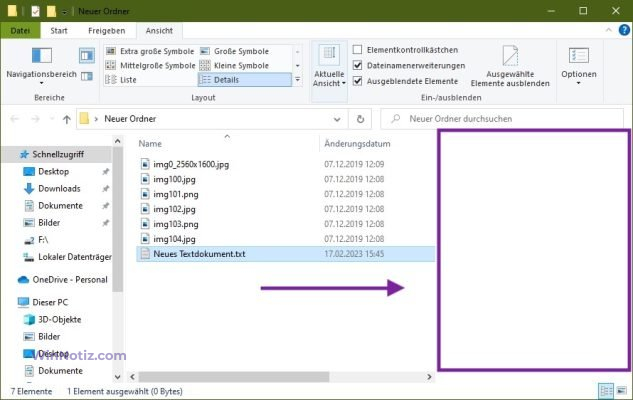This screenshot has height=400, width=633.
Task: Refresh the Neuer Ordner view
Action: tap(361, 119)
